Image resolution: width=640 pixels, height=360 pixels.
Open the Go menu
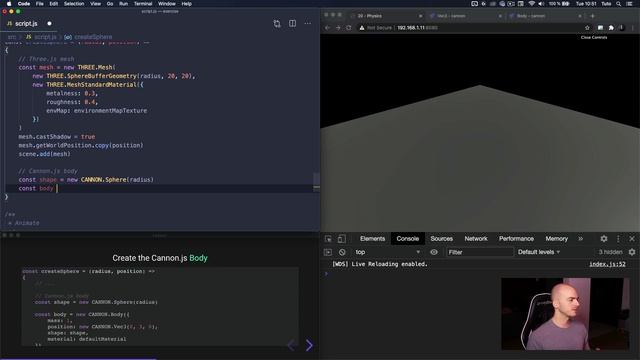click(110, 4)
